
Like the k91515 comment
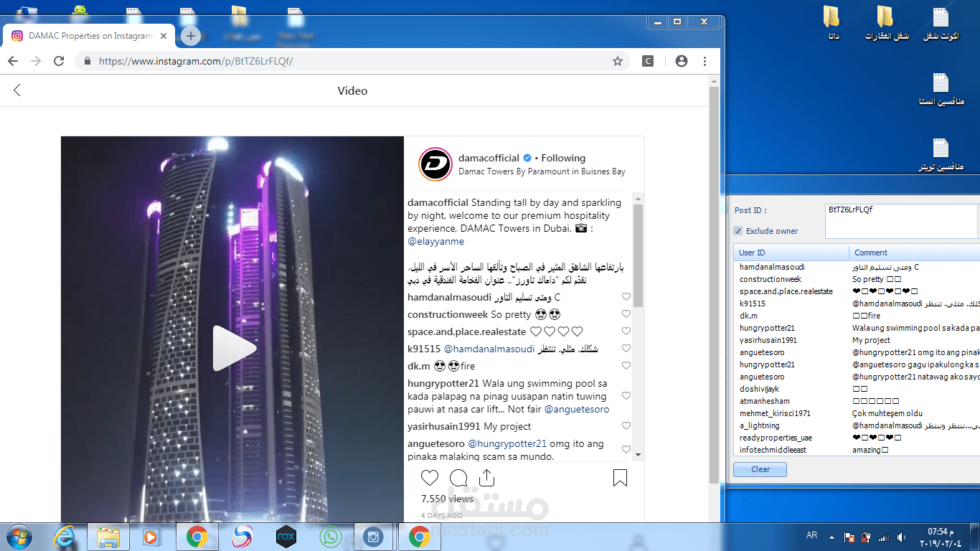pos(626,349)
